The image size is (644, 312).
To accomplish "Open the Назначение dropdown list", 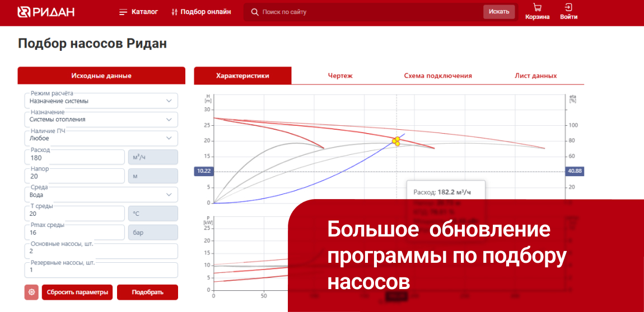I will [101, 120].
